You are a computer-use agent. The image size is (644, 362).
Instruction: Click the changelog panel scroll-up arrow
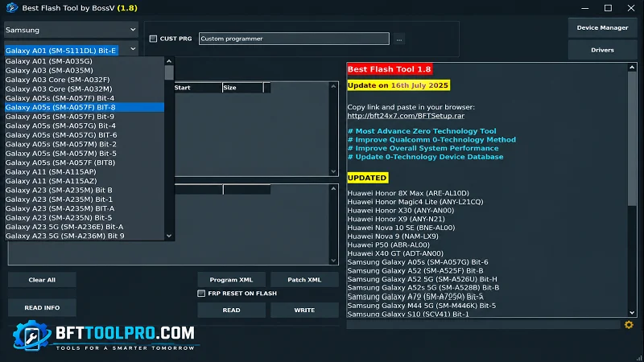click(x=632, y=68)
